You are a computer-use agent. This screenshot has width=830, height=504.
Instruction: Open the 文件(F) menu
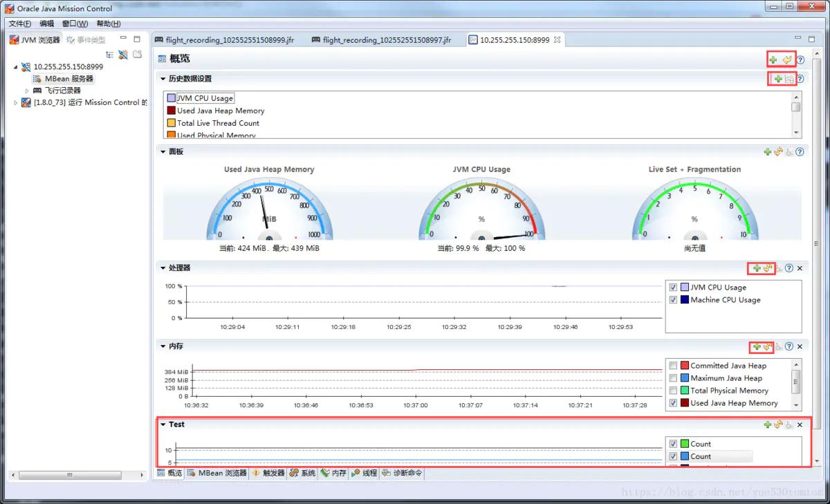click(20, 24)
